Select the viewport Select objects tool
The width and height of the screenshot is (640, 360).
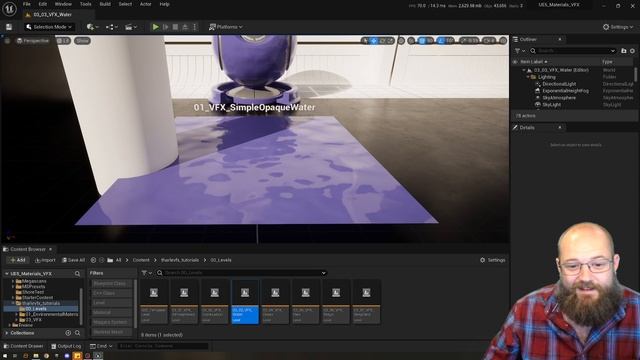tap(364, 41)
